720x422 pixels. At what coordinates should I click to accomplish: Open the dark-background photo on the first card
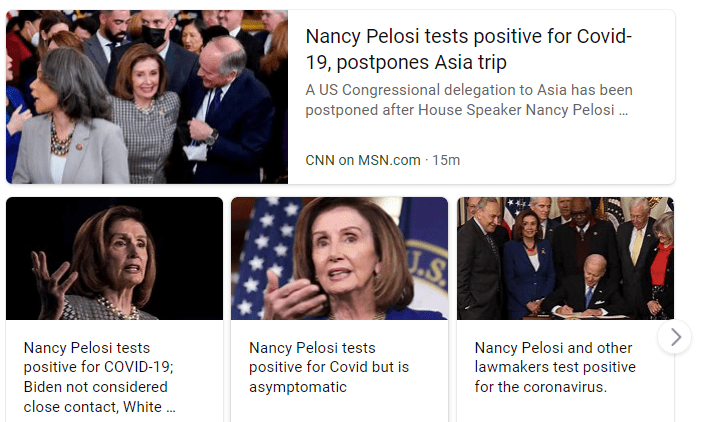pyautogui.click(x=114, y=258)
